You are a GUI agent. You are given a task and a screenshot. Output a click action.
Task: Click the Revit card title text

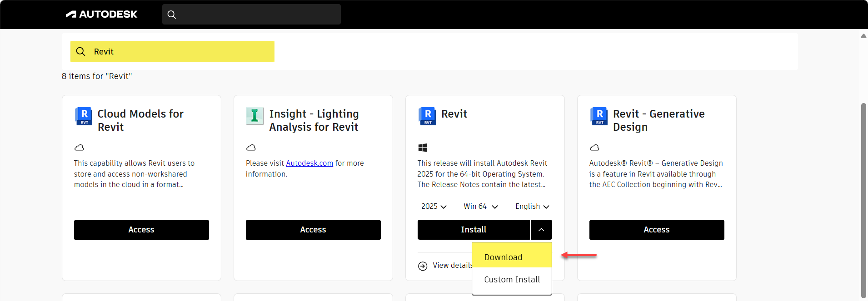click(454, 114)
